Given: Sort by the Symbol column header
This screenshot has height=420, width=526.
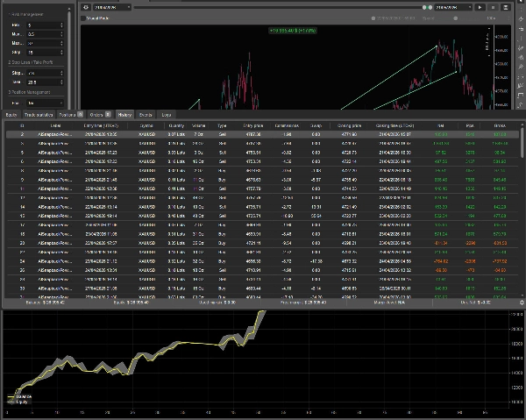Looking at the screenshot, I should (146, 125).
